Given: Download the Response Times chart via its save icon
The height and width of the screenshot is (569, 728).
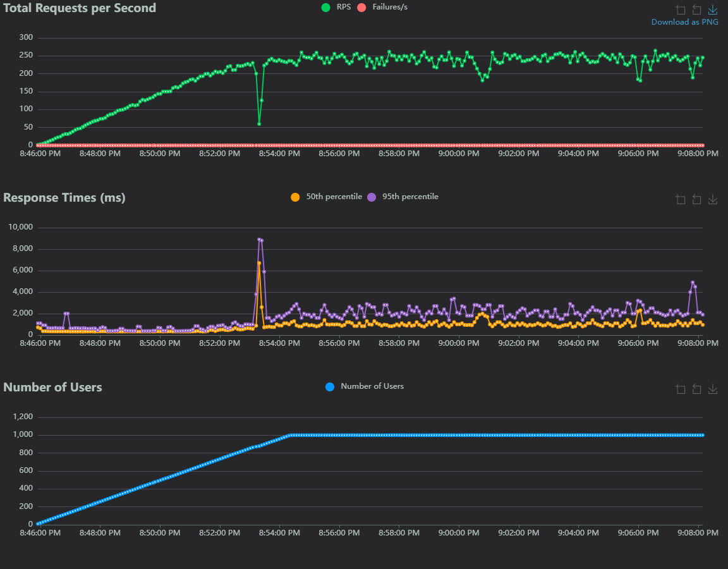Looking at the screenshot, I should [x=712, y=199].
